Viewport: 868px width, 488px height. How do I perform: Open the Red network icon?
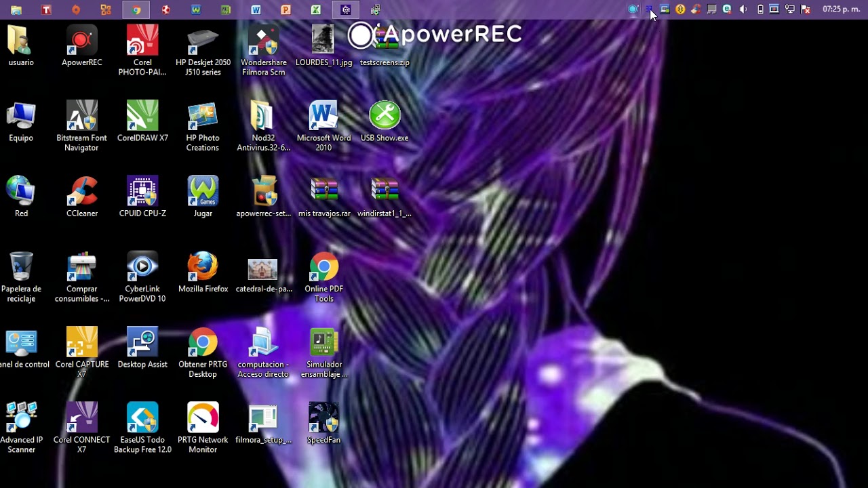coord(21,197)
